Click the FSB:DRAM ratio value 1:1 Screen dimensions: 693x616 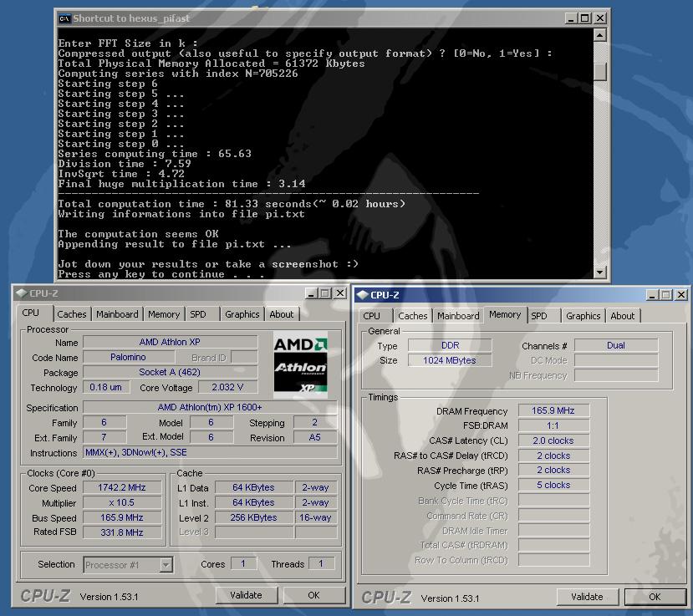[x=553, y=425]
